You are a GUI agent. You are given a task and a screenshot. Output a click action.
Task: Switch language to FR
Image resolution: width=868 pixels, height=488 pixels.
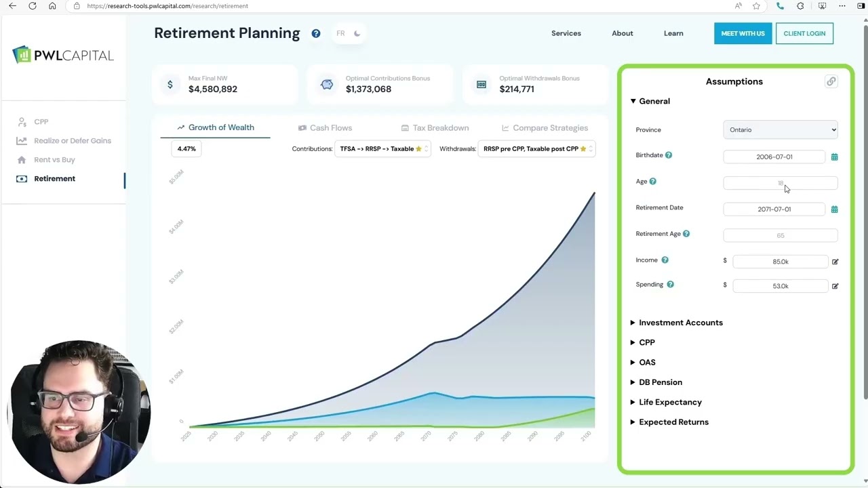340,33
